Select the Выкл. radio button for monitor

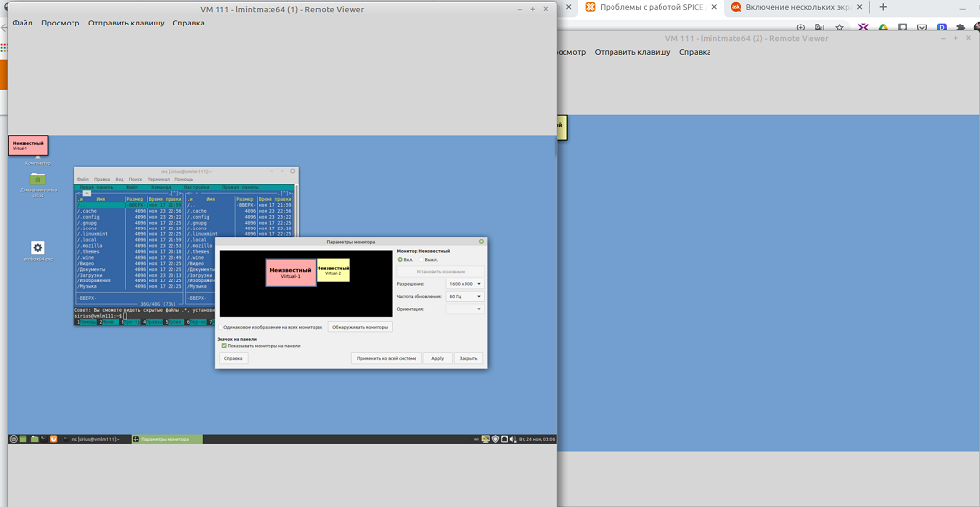pyautogui.click(x=422, y=260)
